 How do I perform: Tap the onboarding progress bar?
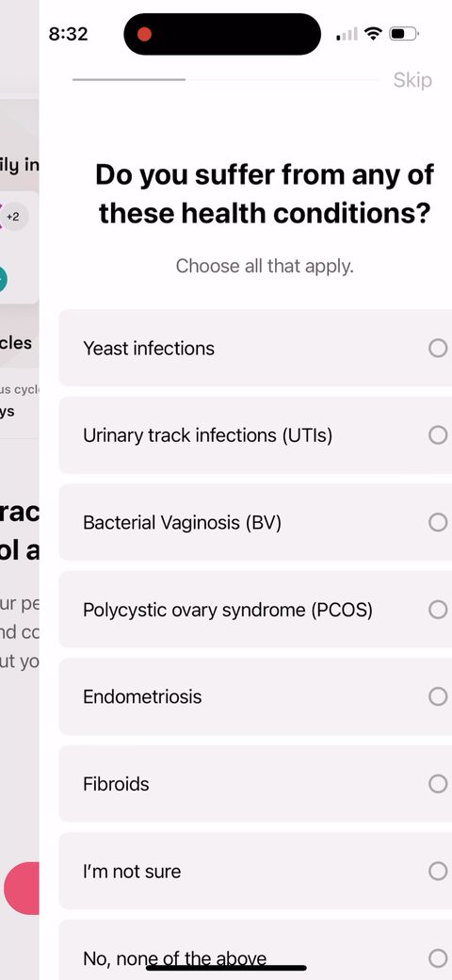click(226, 80)
